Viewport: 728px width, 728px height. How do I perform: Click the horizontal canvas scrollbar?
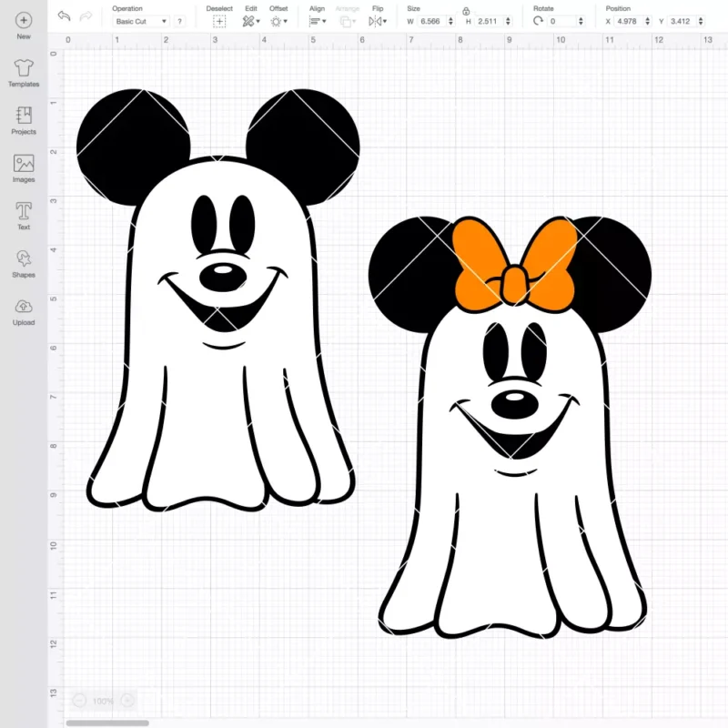[107, 723]
